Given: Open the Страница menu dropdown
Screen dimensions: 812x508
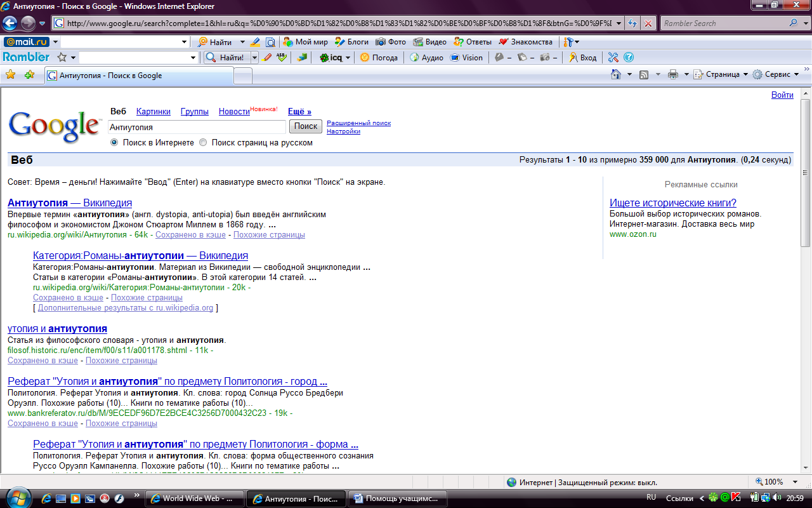Looking at the screenshot, I should coord(721,74).
